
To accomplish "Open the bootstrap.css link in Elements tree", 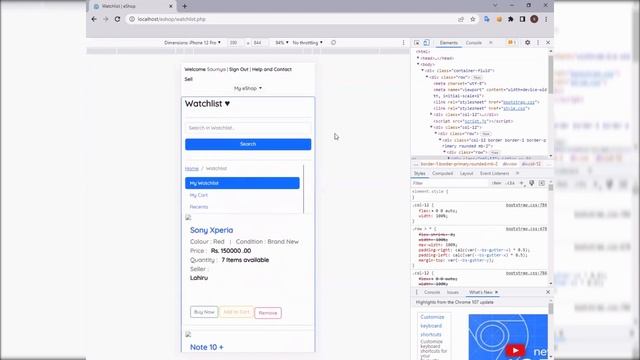I will pos(519,102).
